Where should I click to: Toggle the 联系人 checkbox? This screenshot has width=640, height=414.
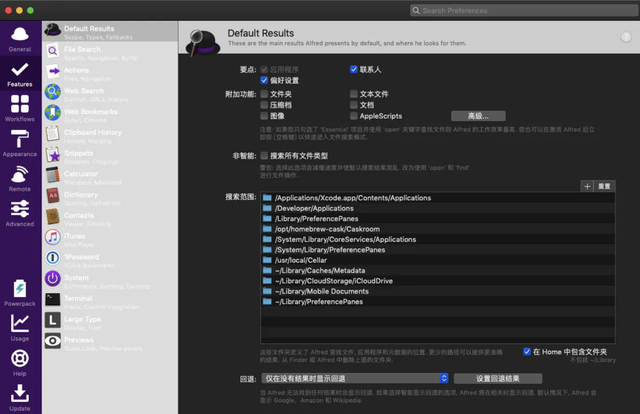(x=353, y=69)
